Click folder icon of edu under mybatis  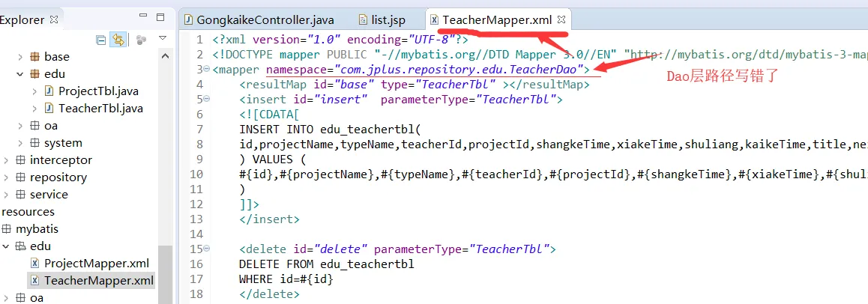point(20,246)
